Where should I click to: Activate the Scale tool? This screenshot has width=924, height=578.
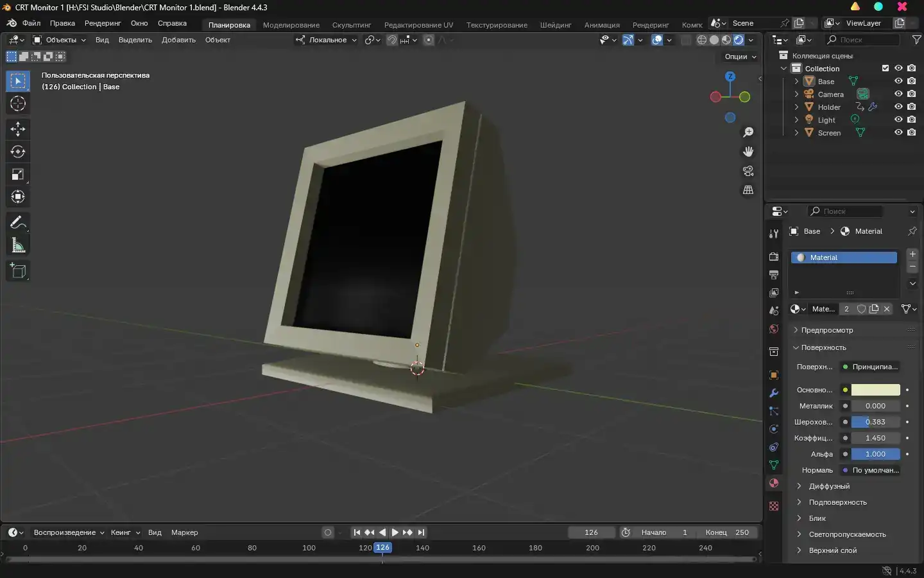(x=18, y=174)
